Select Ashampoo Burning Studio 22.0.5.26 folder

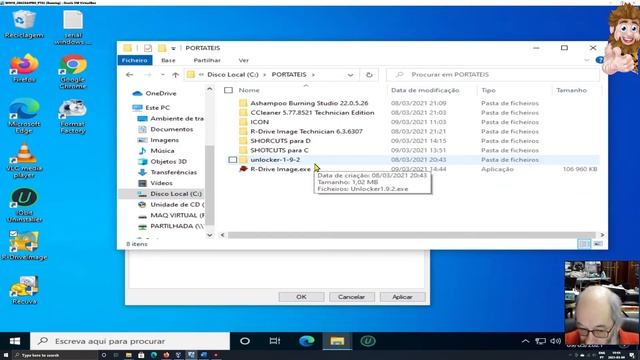click(x=309, y=103)
